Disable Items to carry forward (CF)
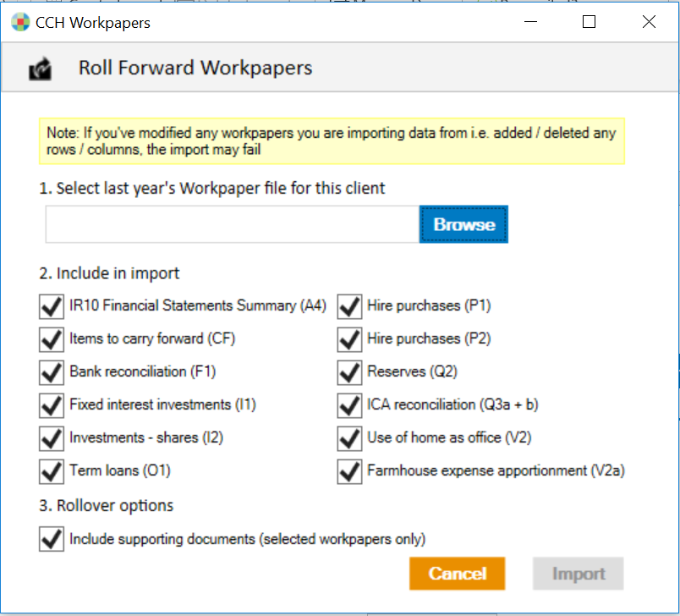Screen dimensions: 680x616 52,339
